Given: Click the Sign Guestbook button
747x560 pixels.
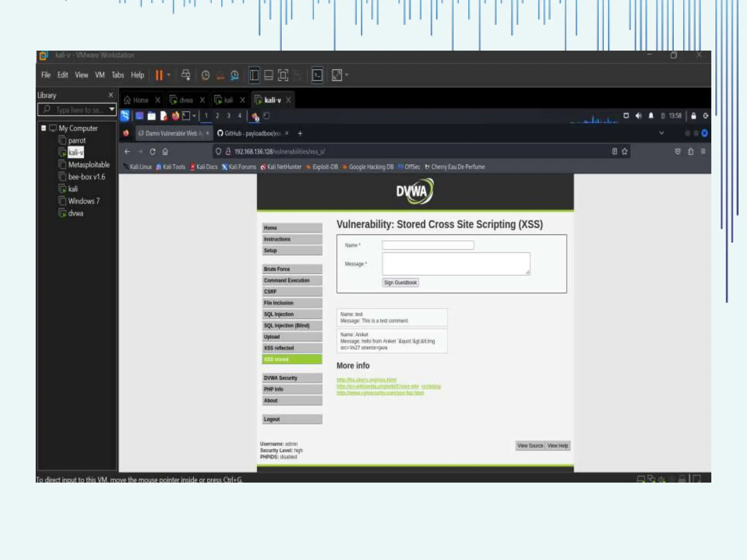Looking at the screenshot, I should [400, 283].
